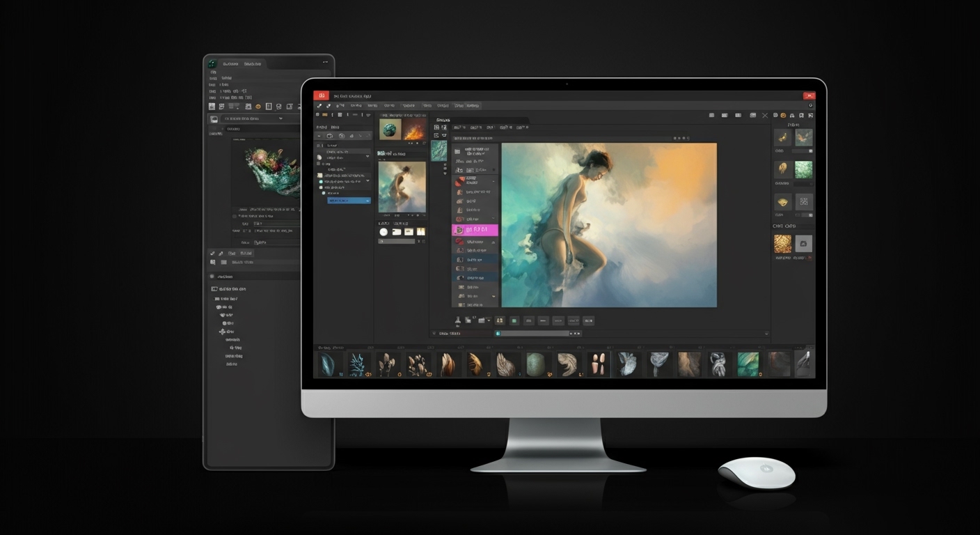Expand the chevron on the red-orange layer group
Screen dimensions: 980x535
[x=494, y=180]
